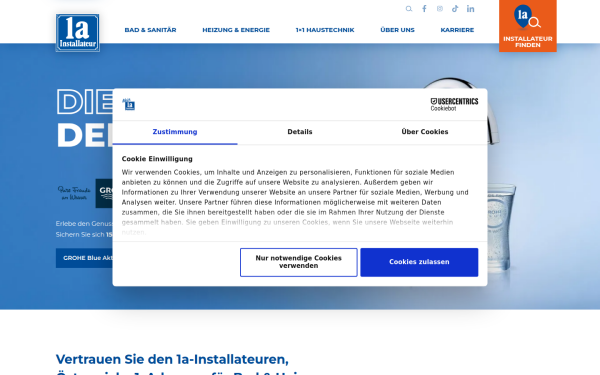Screen dimensions: 600x375
Task: Open the search magnifier icon in header
Action: pos(409,9)
